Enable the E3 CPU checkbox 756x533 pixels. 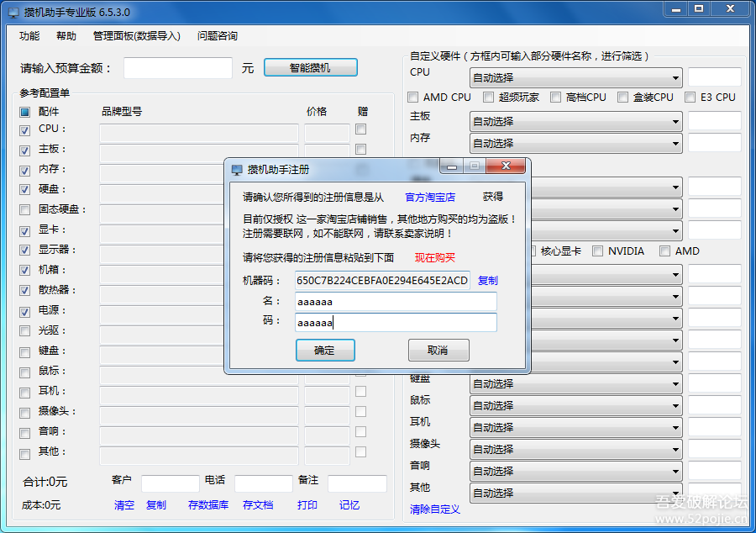click(690, 97)
